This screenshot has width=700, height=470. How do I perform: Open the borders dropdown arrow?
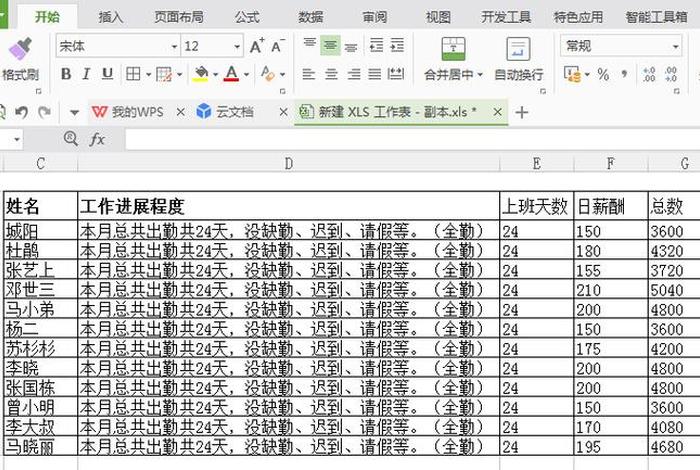148,74
